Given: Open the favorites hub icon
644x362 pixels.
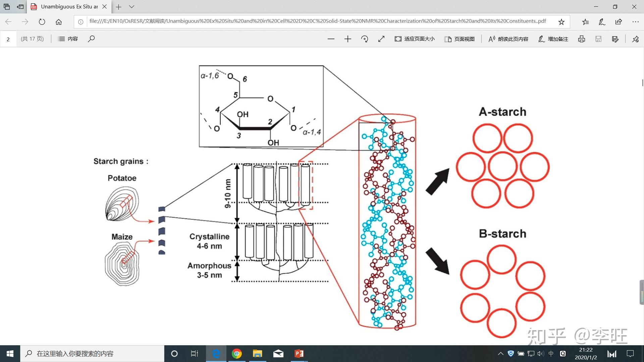Looking at the screenshot, I should pos(585,22).
